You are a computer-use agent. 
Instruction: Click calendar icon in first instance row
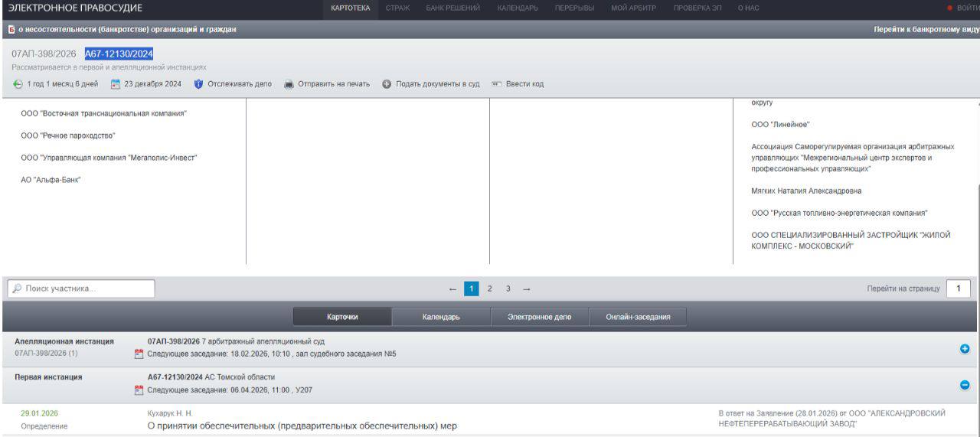(139, 390)
